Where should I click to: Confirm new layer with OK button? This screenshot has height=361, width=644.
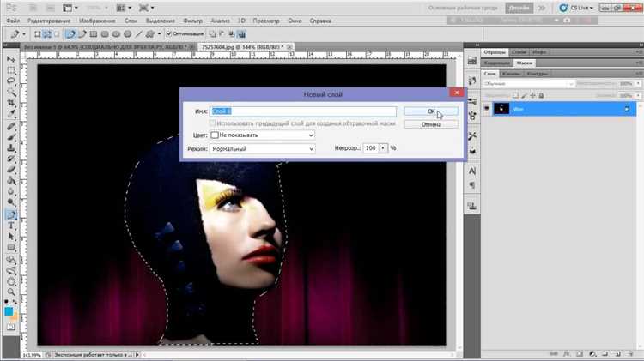(431, 111)
